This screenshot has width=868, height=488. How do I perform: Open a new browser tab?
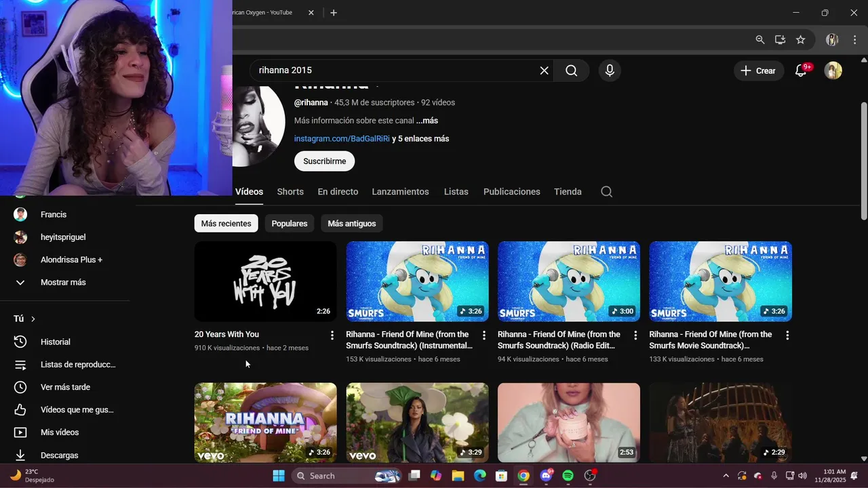[334, 12]
